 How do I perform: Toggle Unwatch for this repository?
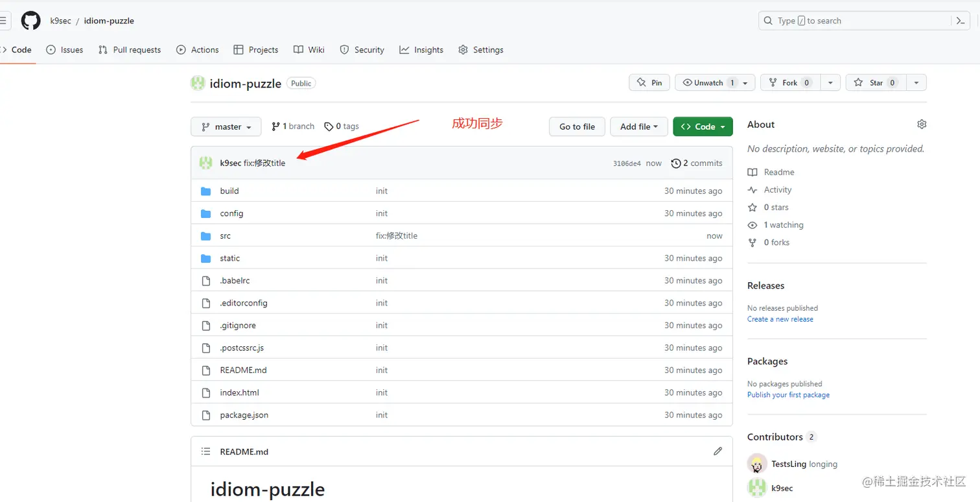pos(715,82)
